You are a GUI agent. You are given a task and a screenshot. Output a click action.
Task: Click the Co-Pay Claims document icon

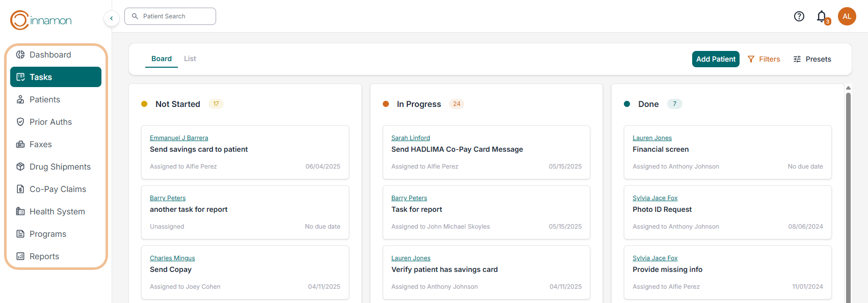point(20,189)
